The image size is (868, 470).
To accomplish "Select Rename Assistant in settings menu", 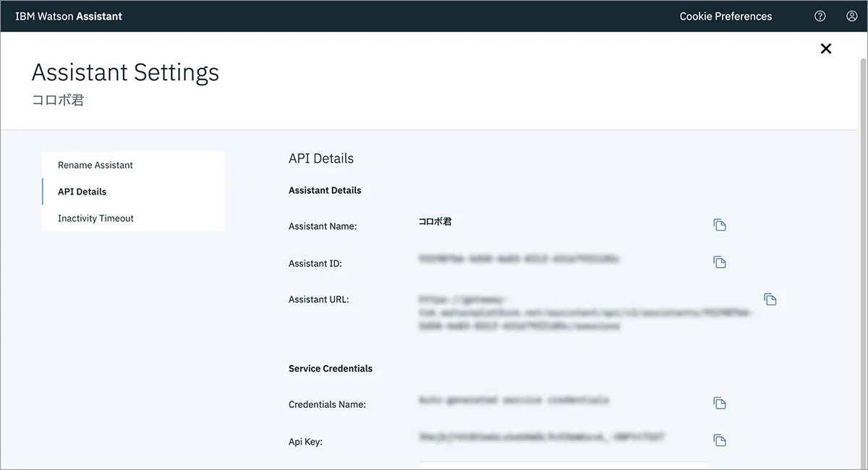I will pos(133,165).
